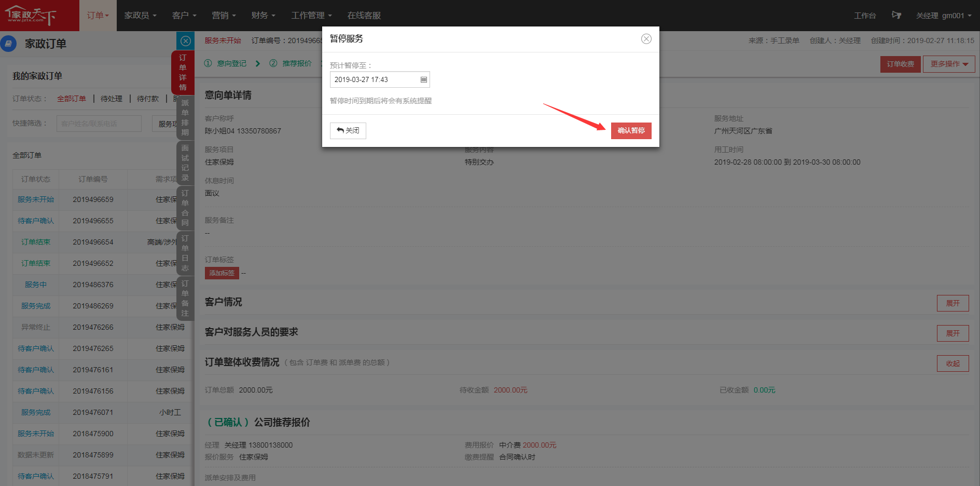Click order number 2019476161
This screenshot has width=980, height=486.
(x=93, y=370)
